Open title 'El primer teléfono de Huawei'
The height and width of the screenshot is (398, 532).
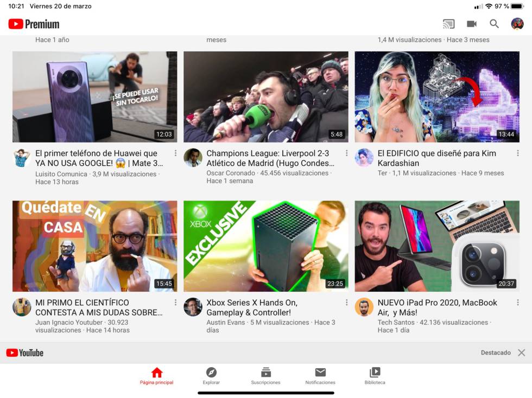pos(99,158)
